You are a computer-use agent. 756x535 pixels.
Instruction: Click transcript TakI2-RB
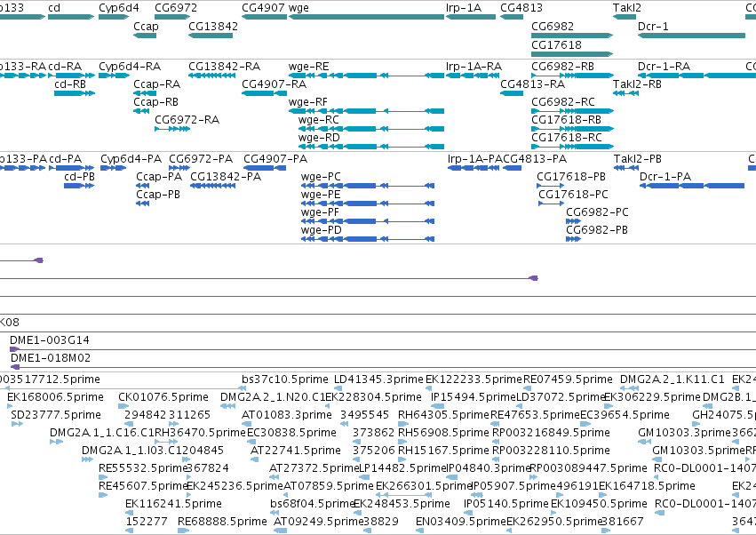point(625,93)
